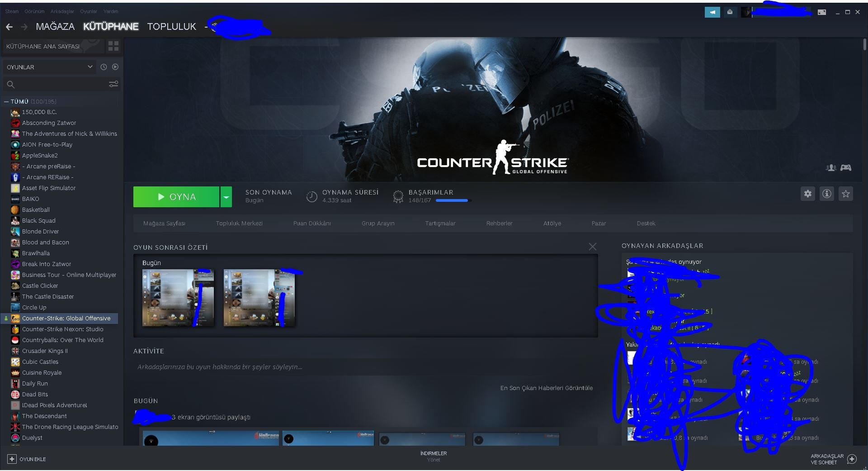Click the game search input field

(x=61, y=85)
